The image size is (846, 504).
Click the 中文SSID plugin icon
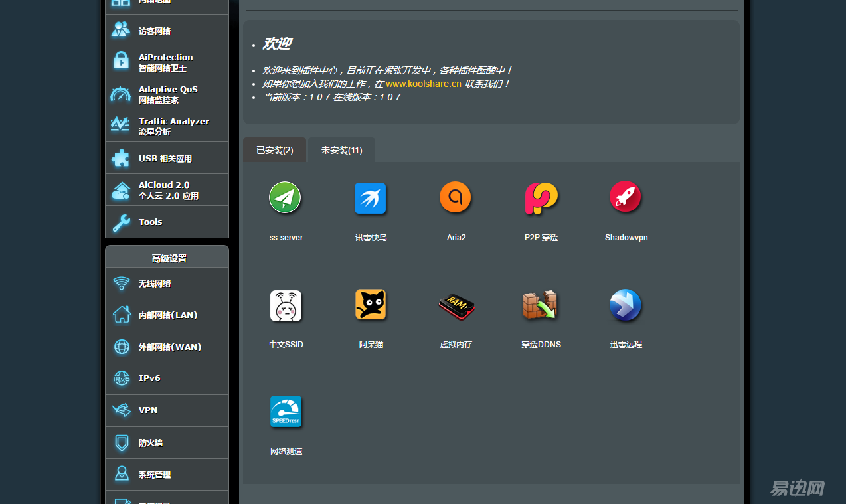click(x=286, y=305)
